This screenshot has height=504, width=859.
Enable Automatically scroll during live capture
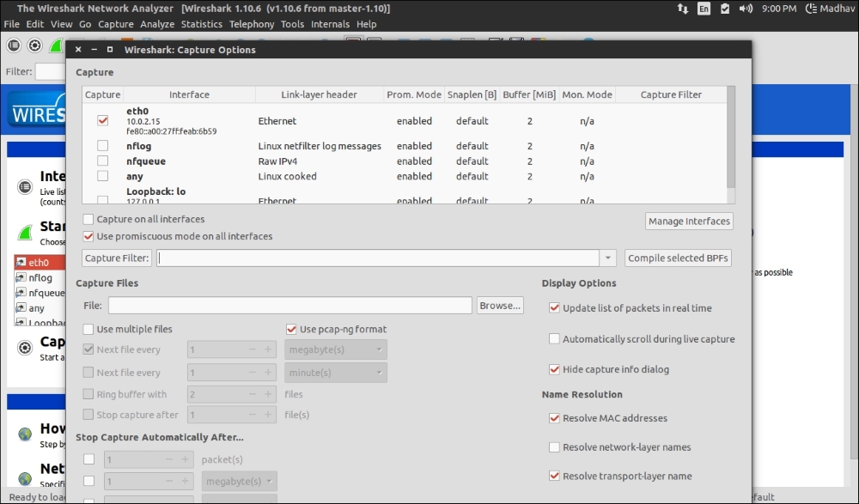554,339
